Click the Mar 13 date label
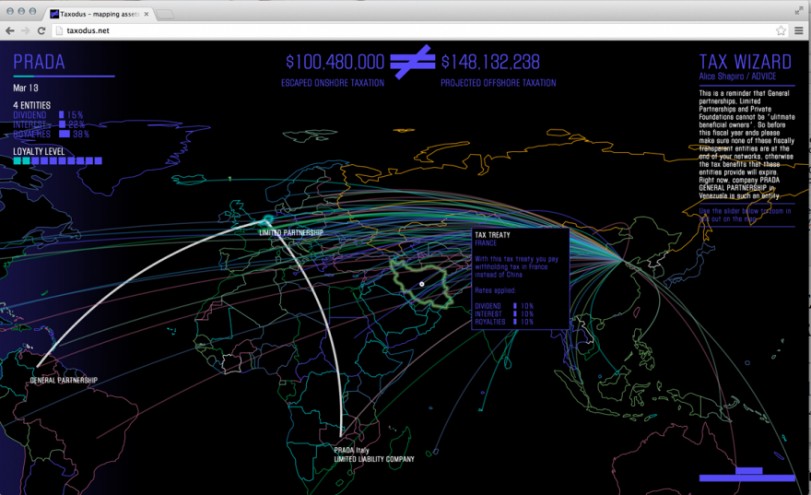 point(25,88)
